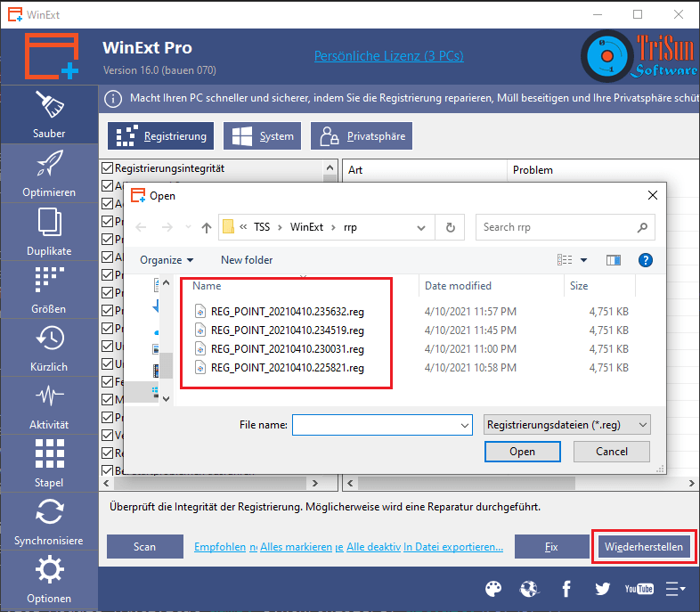The height and width of the screenshot is (612, 700).
Task: Click the view layout icon
Action: tap(565, 260)
